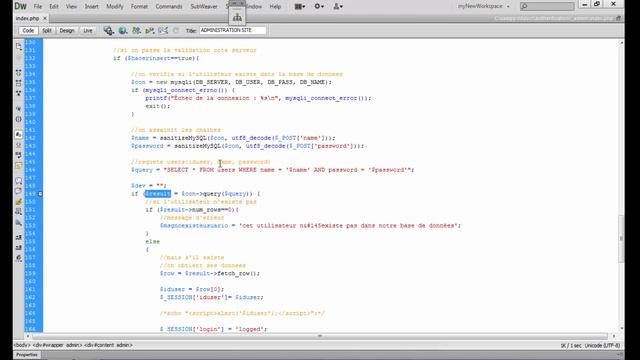Open the Recent Snippets icon
Viewport: 640px width, 360px height.
19,212
